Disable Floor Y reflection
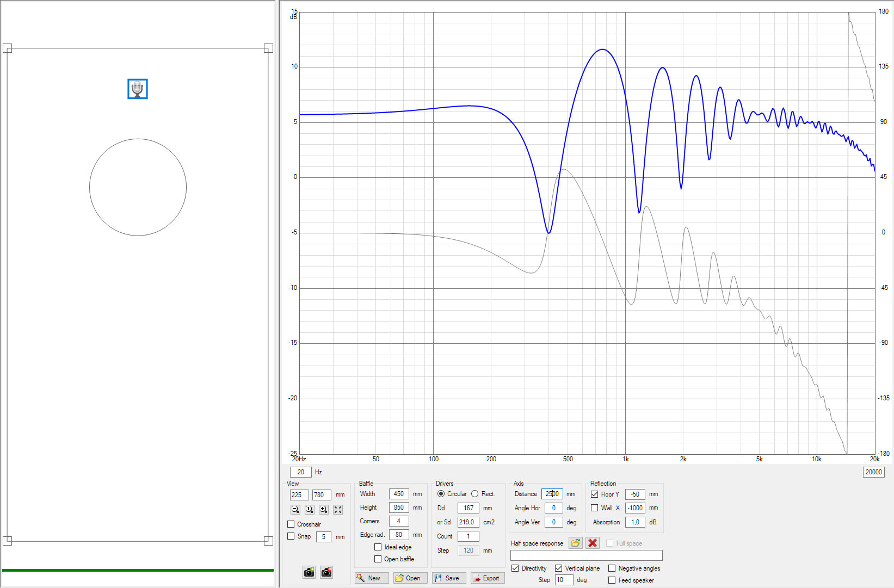The width and height of the screenshot is (894, 588). [x=594, y=494]
